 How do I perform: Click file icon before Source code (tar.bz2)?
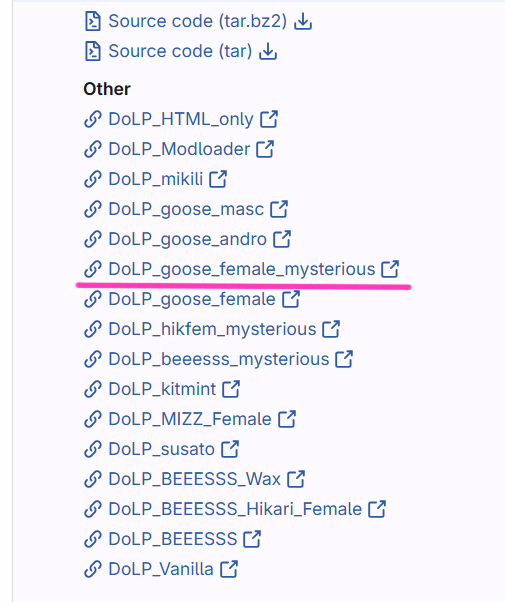pos(93,21)
